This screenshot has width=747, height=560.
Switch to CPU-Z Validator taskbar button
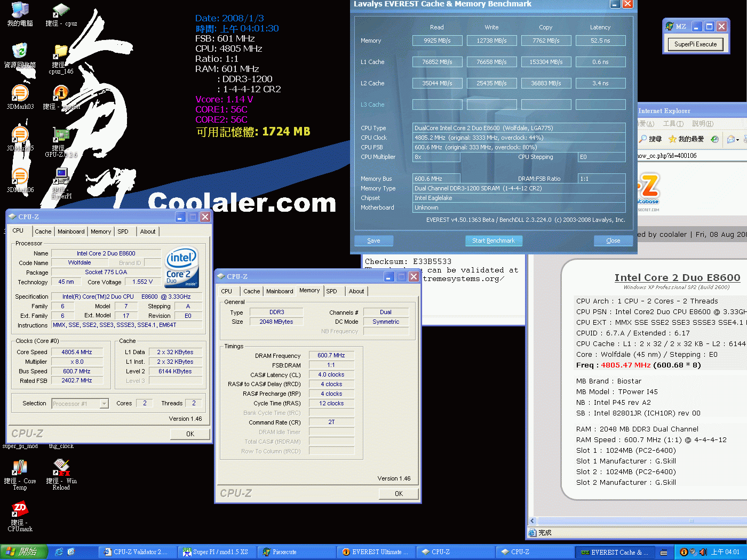[137, 552]
